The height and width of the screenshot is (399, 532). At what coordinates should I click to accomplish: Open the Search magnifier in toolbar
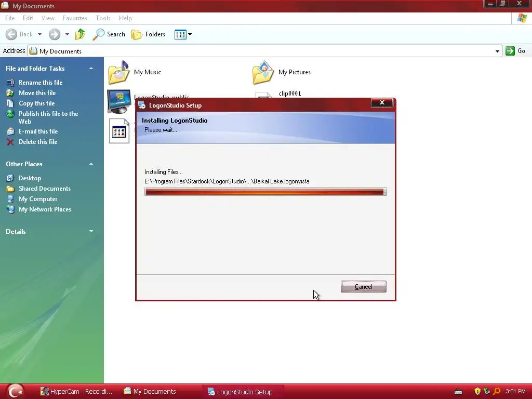coord(99,34)
